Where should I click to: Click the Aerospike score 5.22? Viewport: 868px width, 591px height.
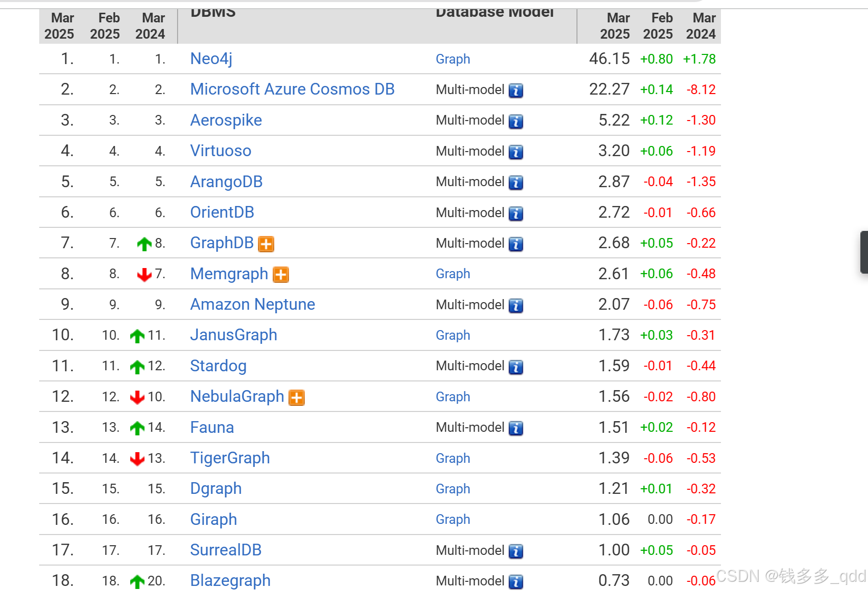(614, 121)
